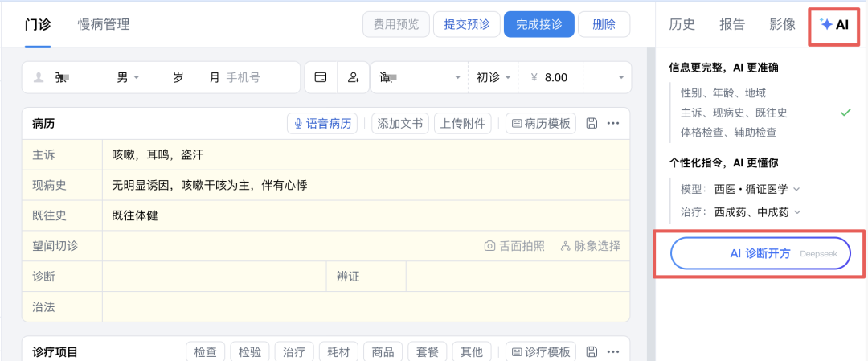This screenshot has height=361, width=868.
Task: Click 上传附件 button
Action: pos(463,124)
